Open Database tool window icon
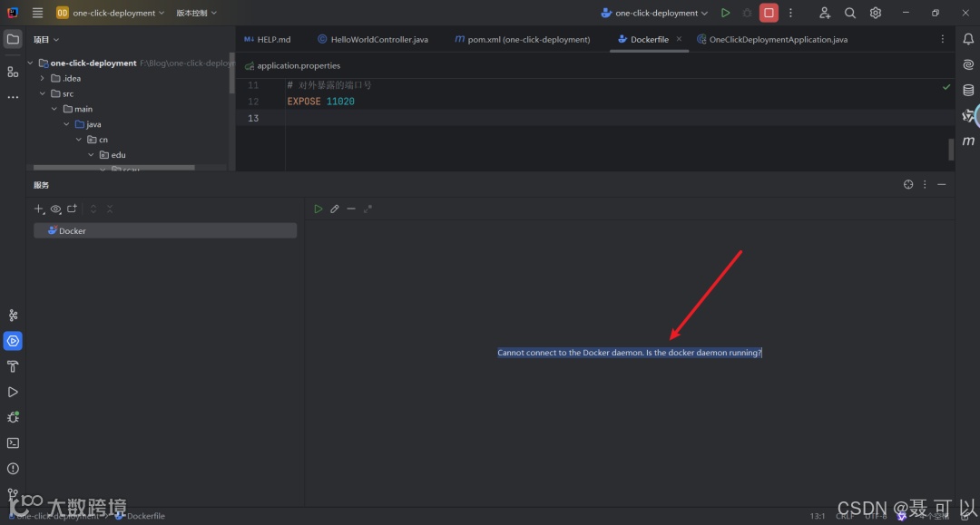This screenshot has height=525, width=980. (968, 90)
